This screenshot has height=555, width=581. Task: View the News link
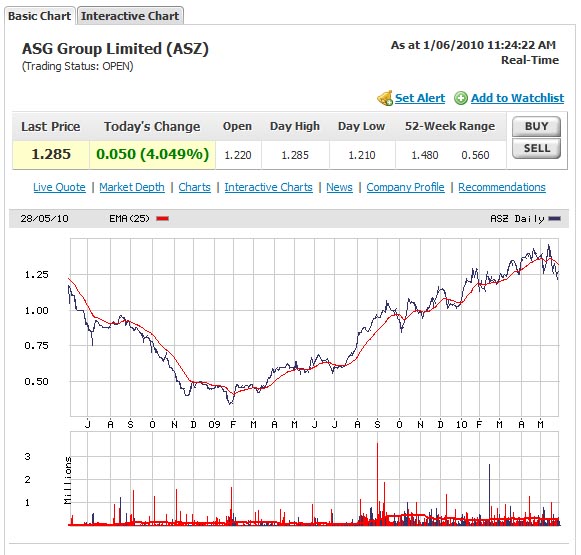[339, 187]
